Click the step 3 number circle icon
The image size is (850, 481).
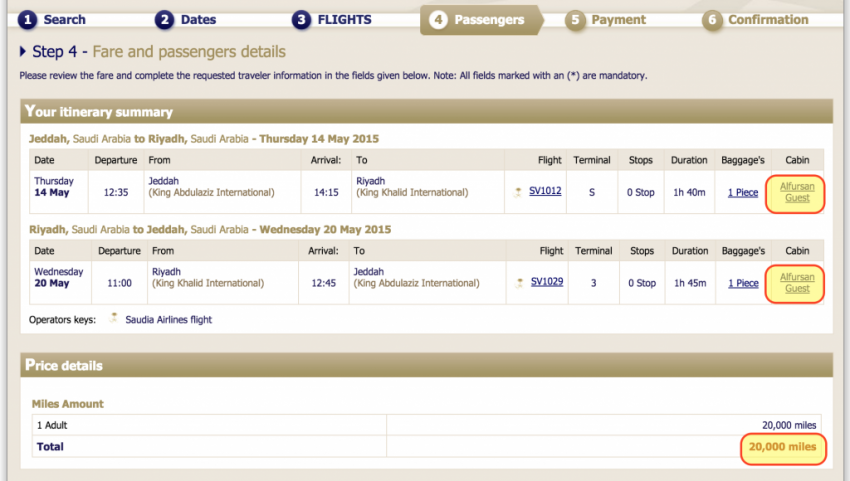[x=301, y=20]
